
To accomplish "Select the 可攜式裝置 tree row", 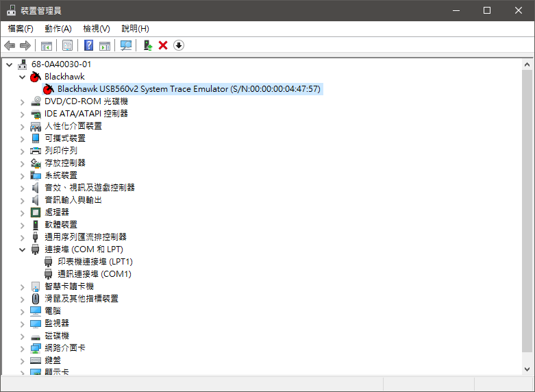I will (65, 138).
